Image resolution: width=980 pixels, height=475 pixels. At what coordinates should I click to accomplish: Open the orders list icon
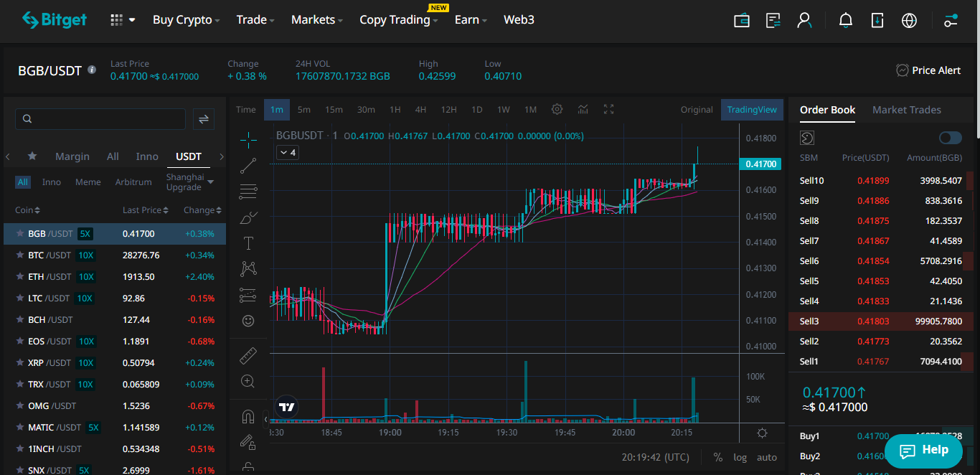773,20
